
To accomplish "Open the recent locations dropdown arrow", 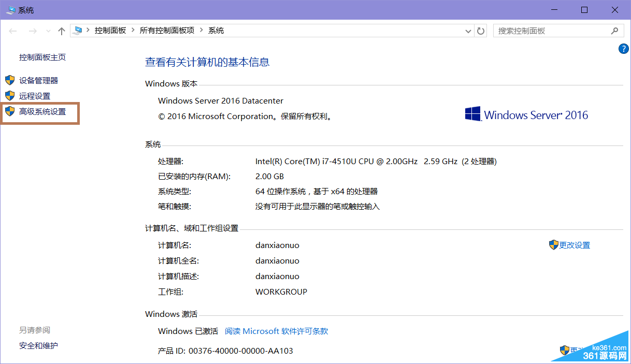I will 48,31.
